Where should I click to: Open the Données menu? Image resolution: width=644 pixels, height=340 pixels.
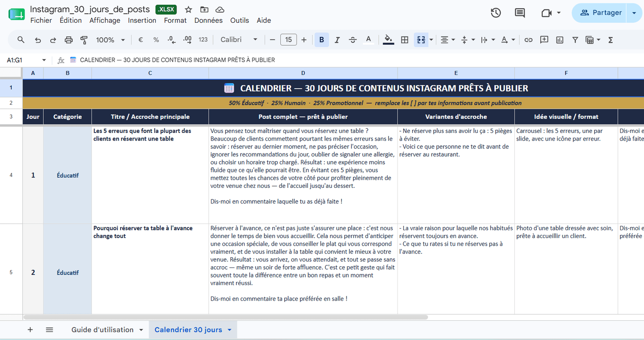click(x=208, y=20)
